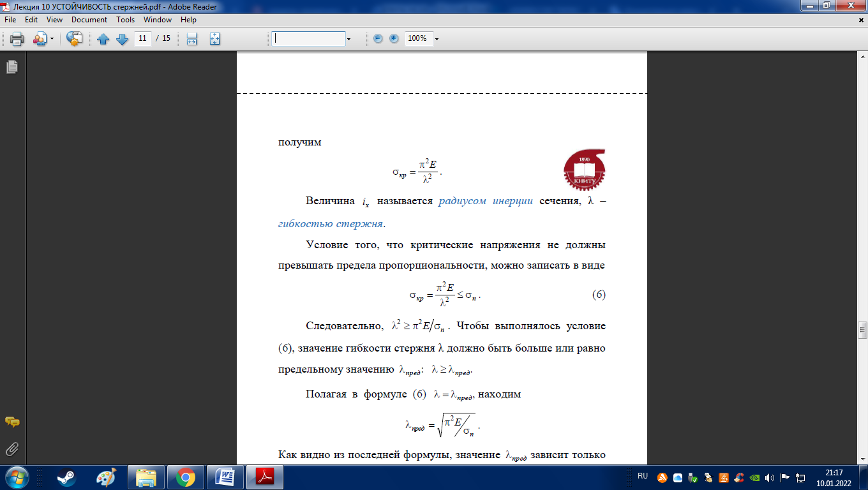Image resolution: width=868 pixels, height=490 pixels.
Task: Click the Action Center flag icon
Action: (x=784, y=477)
